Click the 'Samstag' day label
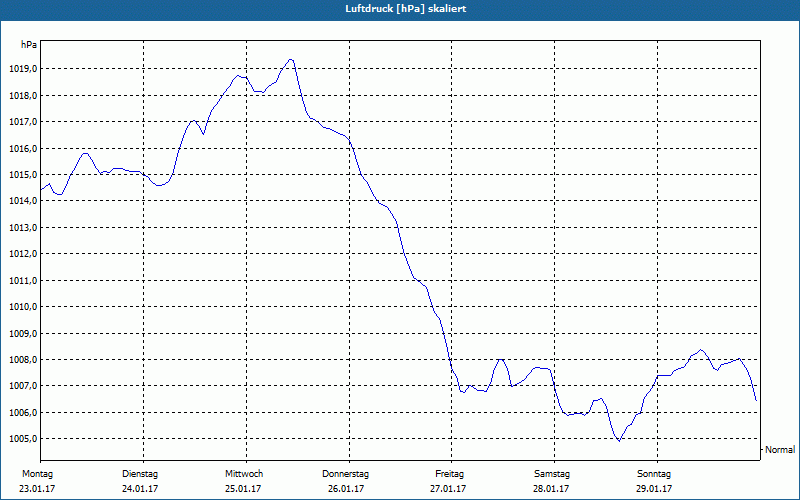 click(552, 474)
